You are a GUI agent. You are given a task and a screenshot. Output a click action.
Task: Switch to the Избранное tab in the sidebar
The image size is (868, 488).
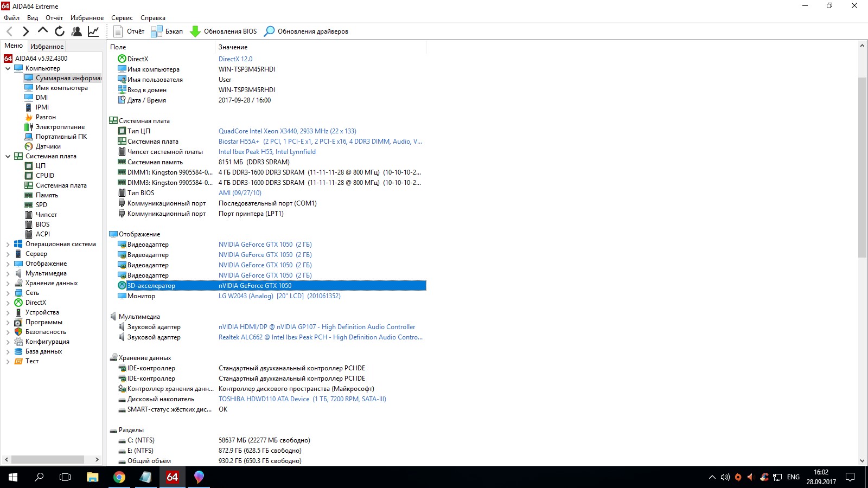click(x=47, y=47)
